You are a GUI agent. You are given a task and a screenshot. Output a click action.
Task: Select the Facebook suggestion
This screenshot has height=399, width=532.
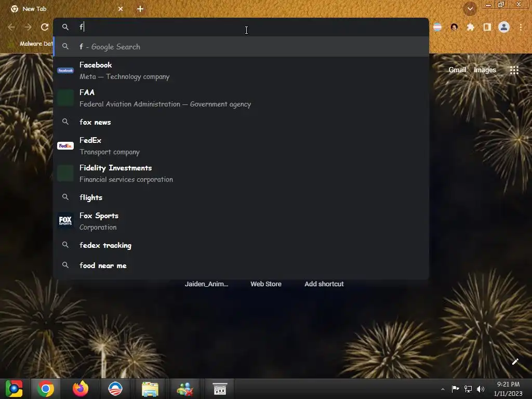pos(241,71)
